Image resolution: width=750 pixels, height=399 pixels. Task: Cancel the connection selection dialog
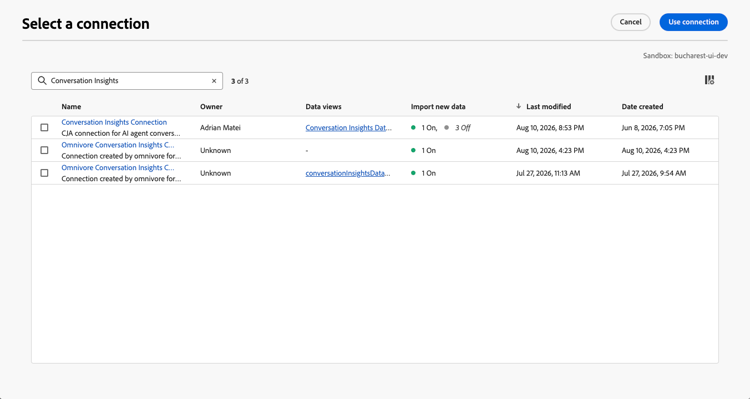pos(630,22)
